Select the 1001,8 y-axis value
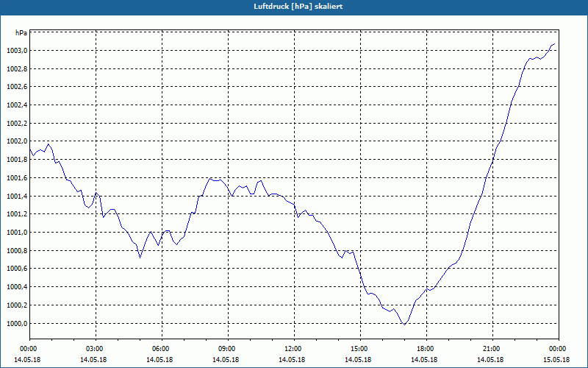The width and height of the screenshot is (588, 368). [x=17, y=160]
